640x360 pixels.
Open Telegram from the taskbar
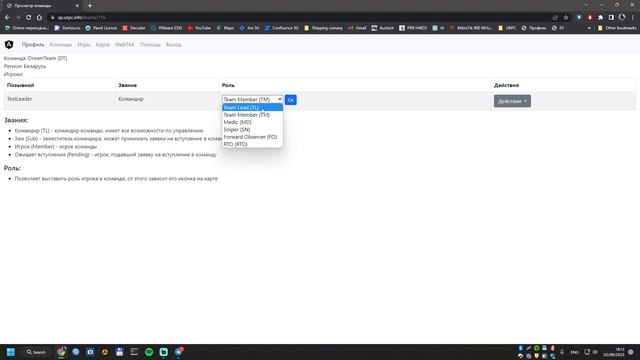click(179, 352)
